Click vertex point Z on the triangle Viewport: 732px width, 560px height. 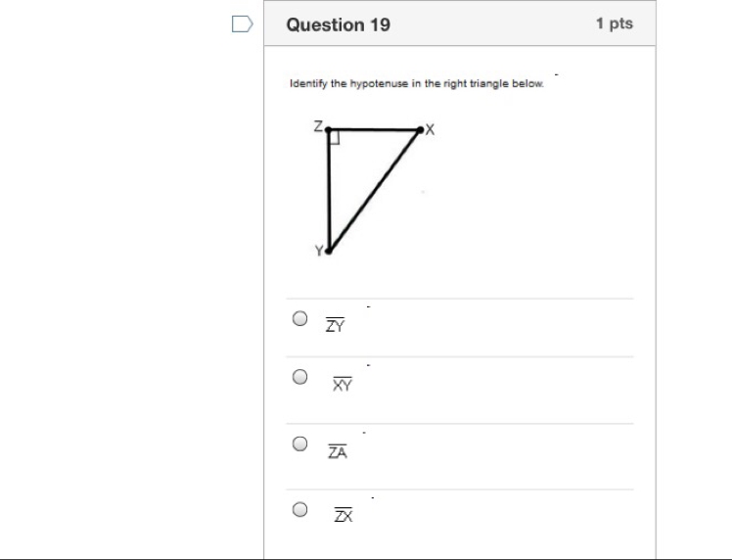(328, 129)
